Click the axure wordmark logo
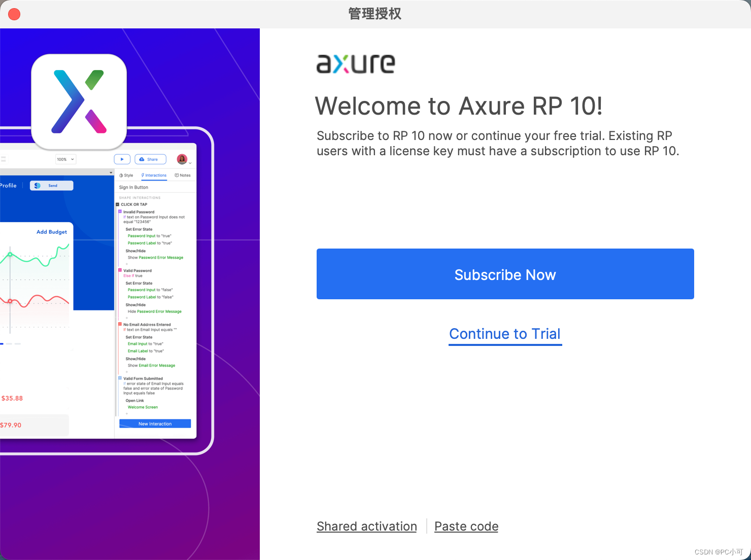This screenshot has width=751, height=560. [x=356, y=64]
